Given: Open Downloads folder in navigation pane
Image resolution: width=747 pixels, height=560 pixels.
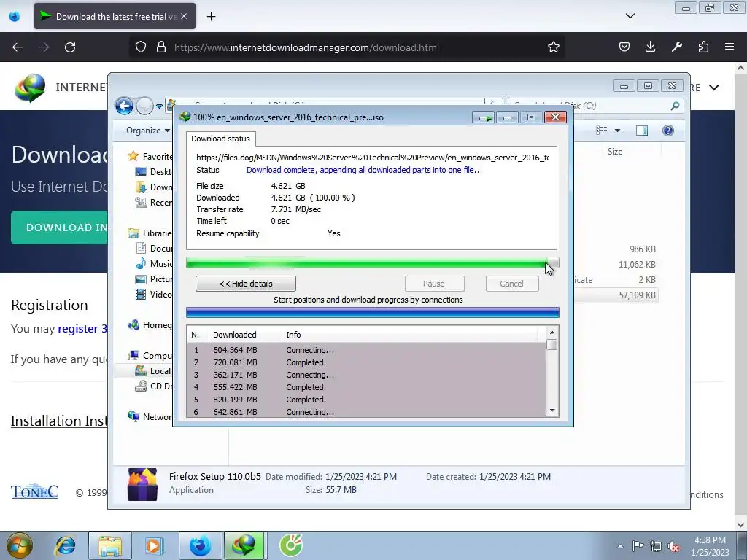Looking at the screenshot, I should coord(153,187).
